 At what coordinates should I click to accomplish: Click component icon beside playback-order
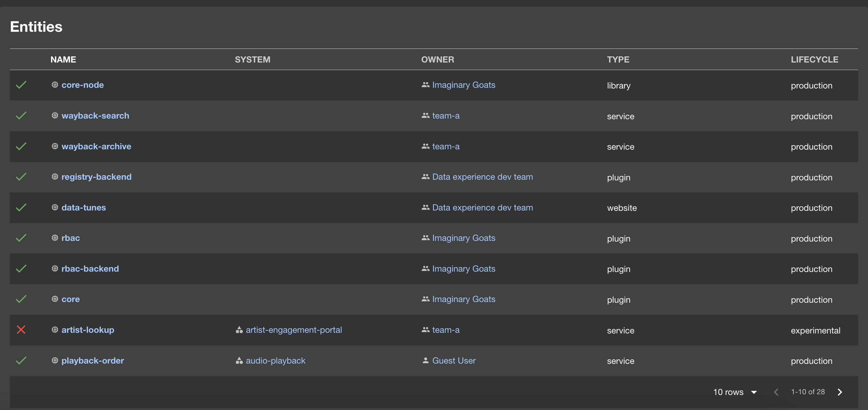[55, 360]
